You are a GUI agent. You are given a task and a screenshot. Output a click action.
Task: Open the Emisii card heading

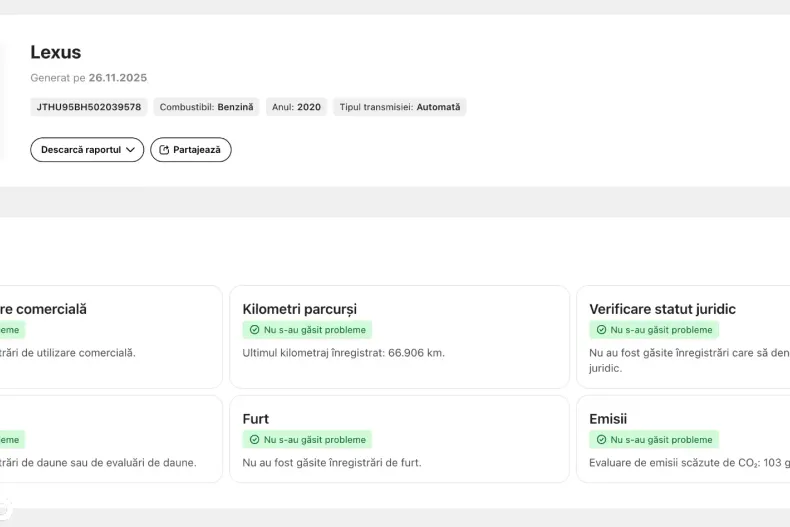click(x=608, y=419)
